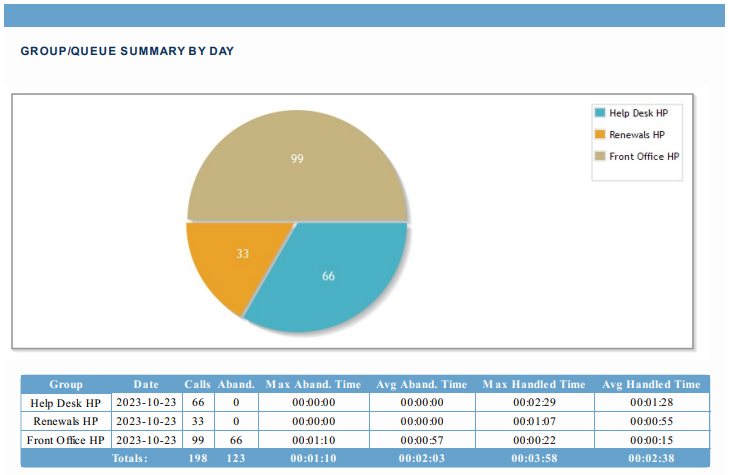This screenshot has height=475, width=729.
Task: Click Max Handled Time 00:00:22
Action: tap(535, 440)
